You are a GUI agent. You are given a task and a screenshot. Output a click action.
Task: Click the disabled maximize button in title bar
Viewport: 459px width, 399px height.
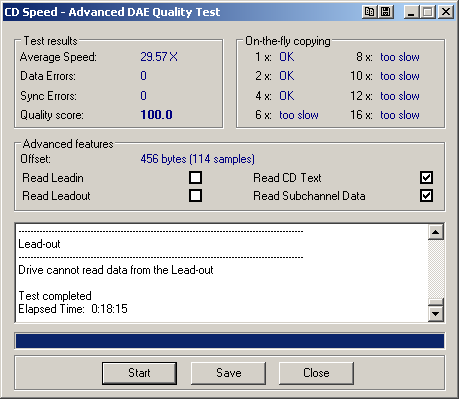tap(428, 12)
